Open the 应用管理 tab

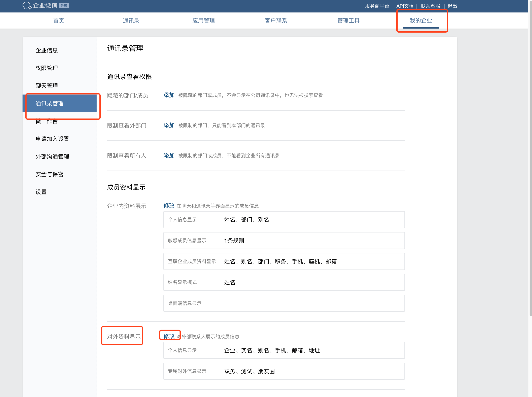(203, 21)
